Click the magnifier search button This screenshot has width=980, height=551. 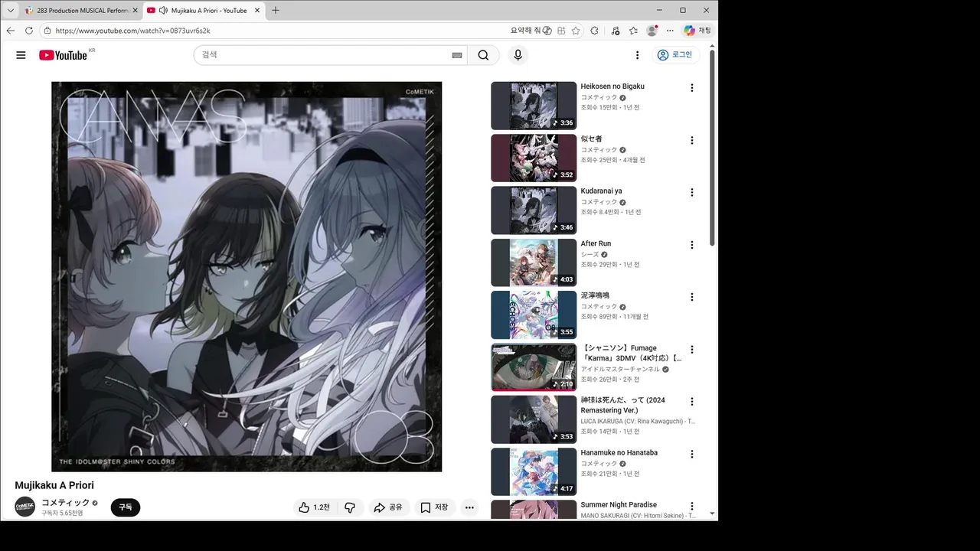click(x=483, y=55)
